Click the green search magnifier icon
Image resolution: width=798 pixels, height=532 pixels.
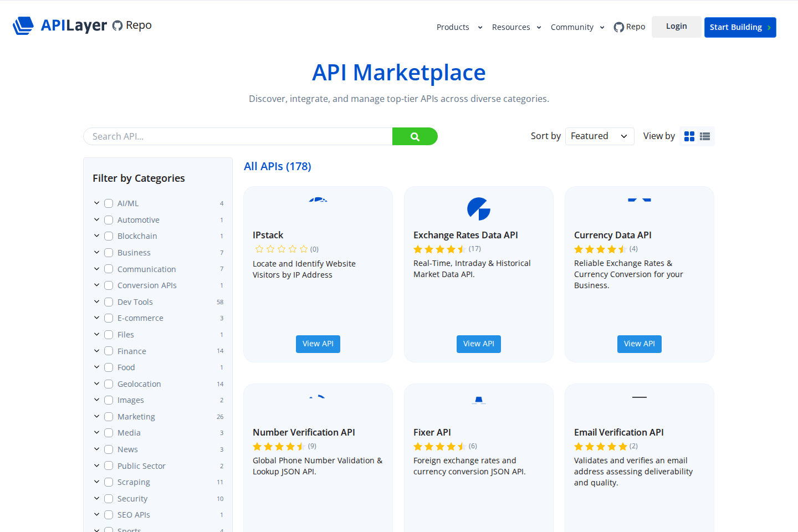pos(415,136)
